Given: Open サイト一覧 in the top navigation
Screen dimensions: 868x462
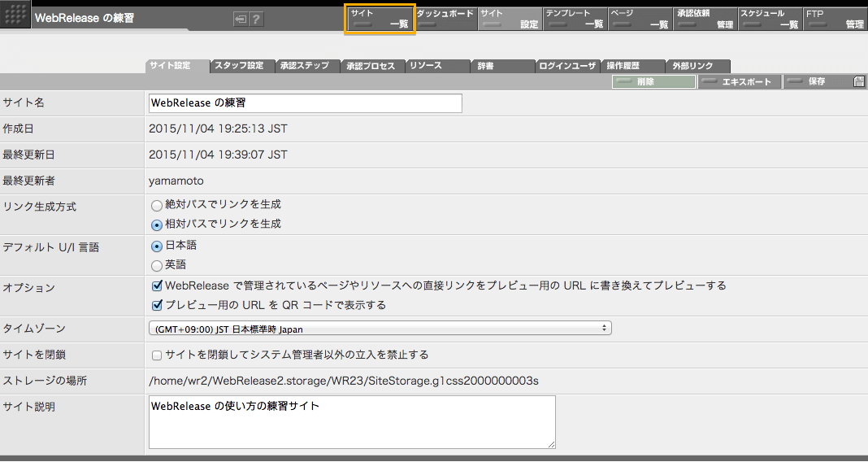Looking at the screenshot, I should click(380, 19).
